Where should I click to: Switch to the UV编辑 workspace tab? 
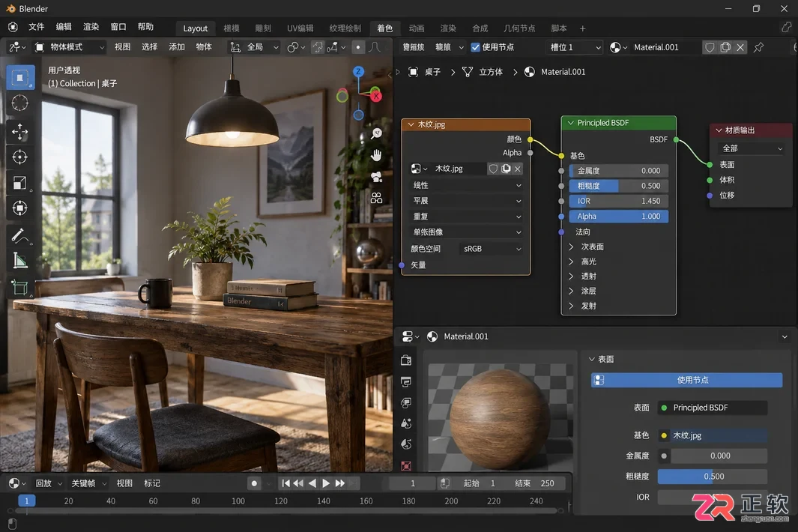coord(300,28)
